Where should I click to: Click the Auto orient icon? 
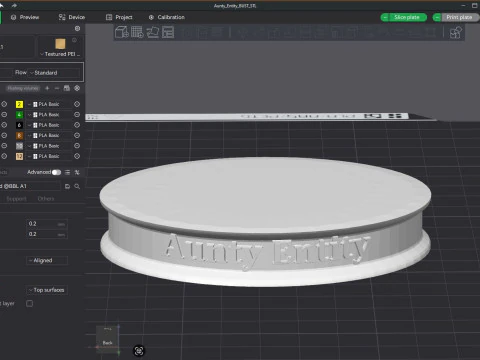coord(153,32)
